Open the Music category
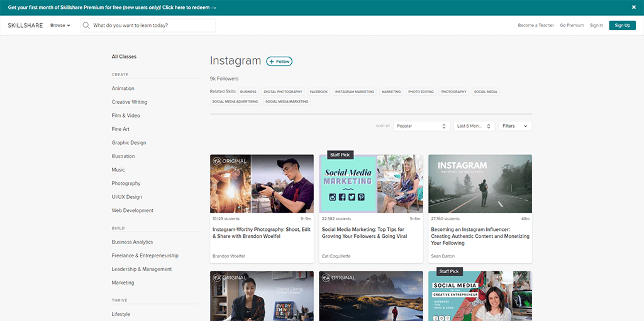Screen dimensions: 644x321 pyautogui.click(x=118, y=170)
